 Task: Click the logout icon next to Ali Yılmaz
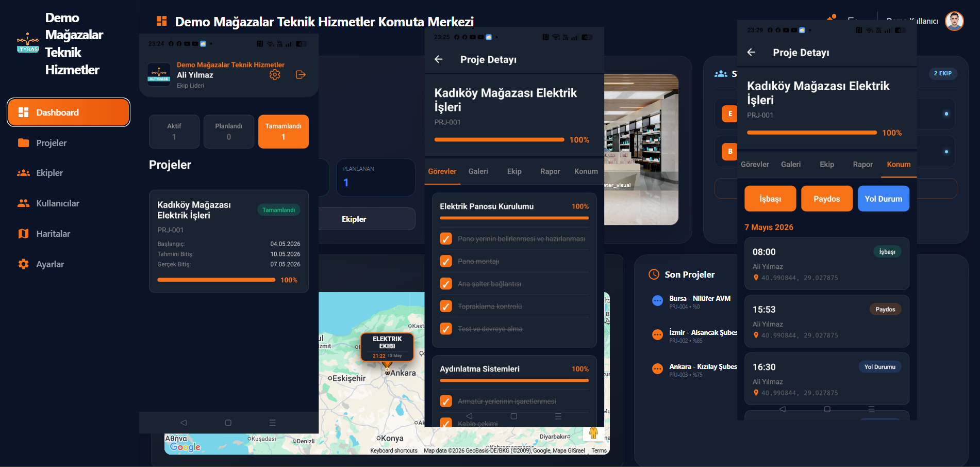301,75
